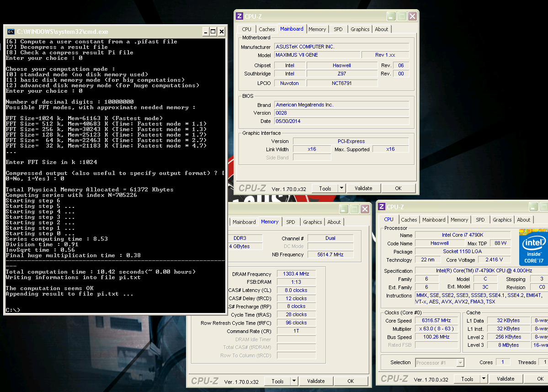Close the Memory CPU-Z window
The height and width of the screenshot is (392, 548).
pyautogui.click(x=365, y=209)
